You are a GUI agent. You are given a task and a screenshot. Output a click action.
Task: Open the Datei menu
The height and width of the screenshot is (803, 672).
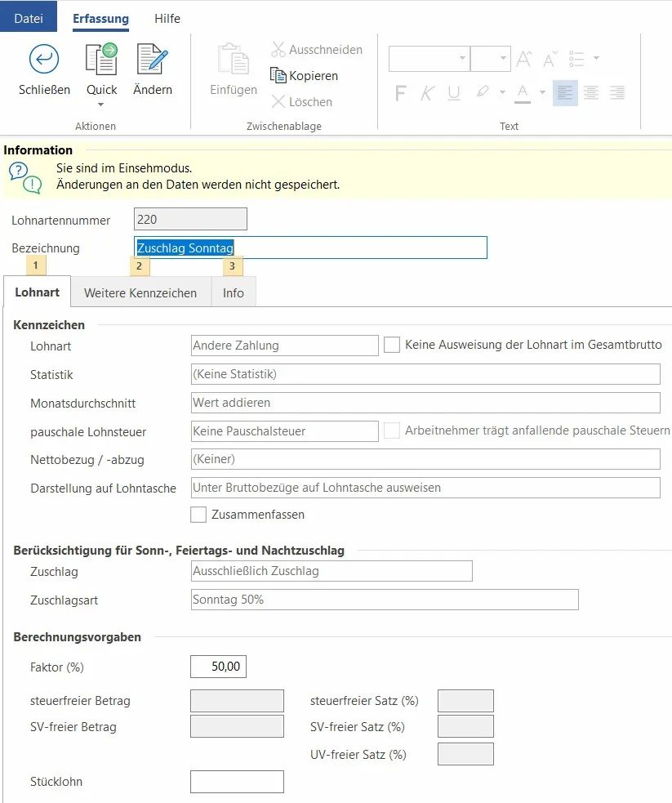coord(29,18)
